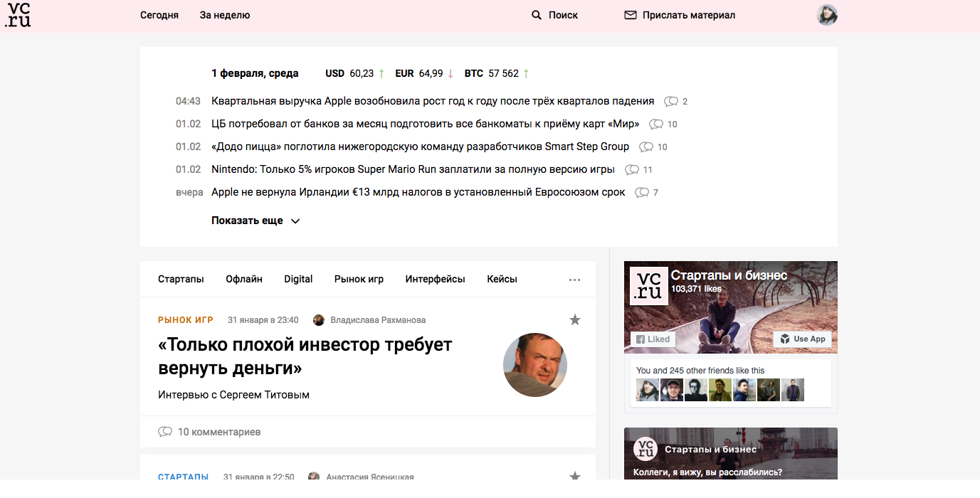Open comments bubble for the «Мир» cards news

pyautogui.click(x=656, y=124)
